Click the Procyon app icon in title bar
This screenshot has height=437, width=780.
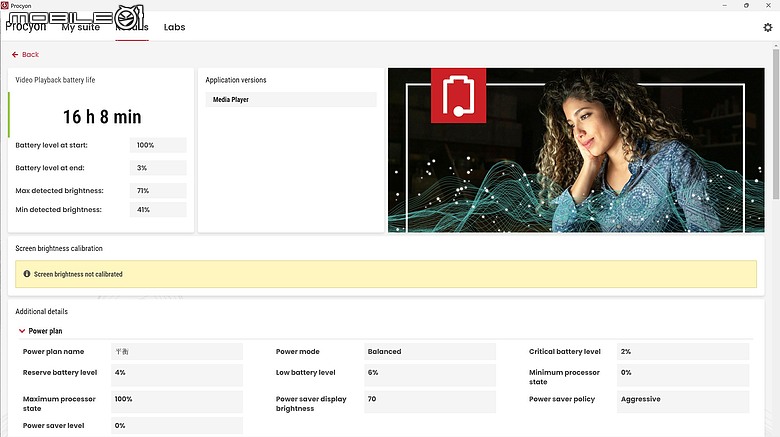click(5, 5)
